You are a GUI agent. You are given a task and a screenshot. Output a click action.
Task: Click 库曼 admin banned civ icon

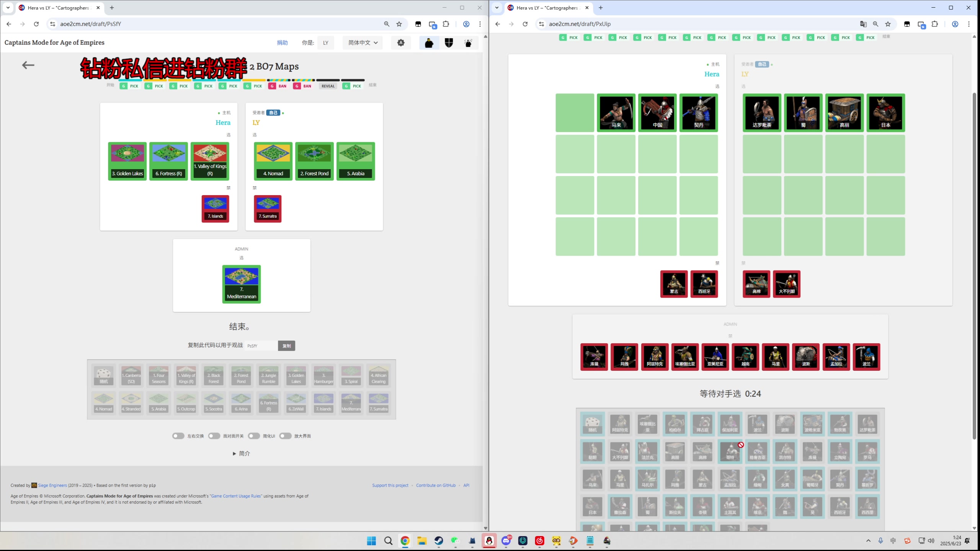click(594, 357)
